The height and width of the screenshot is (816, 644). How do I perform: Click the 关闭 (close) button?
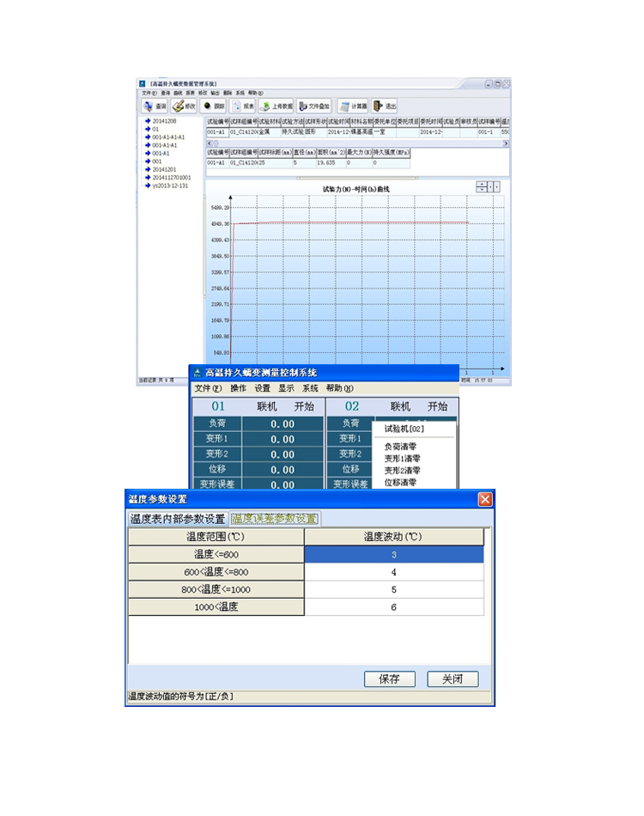tap(453, 679)
